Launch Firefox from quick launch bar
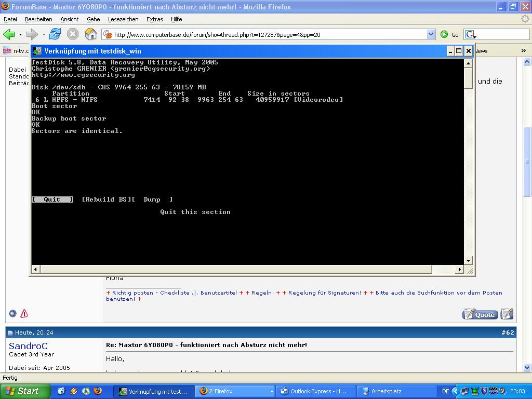Image resolution: width=532 pixels, height=399 pixels. (97, 391)
